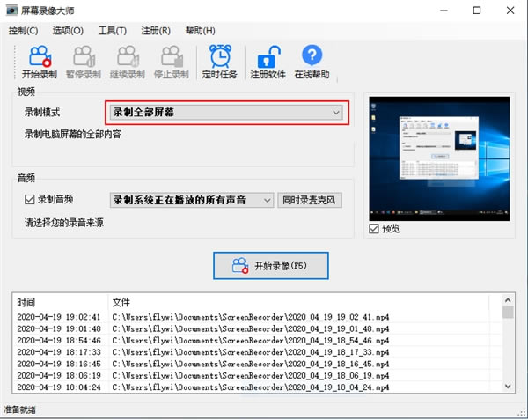Click the 请选择您的录音来源 hint text
The height and width of the screenshot is (420, 528).
pos(64,223)
